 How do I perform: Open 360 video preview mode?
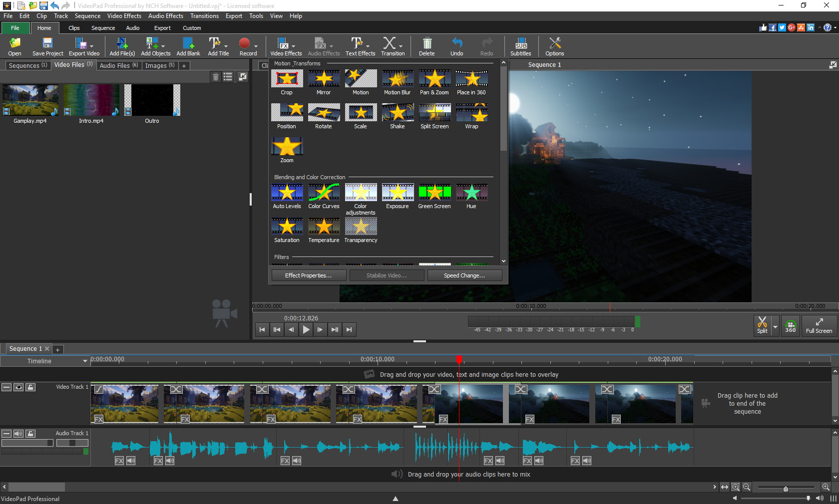790,325
